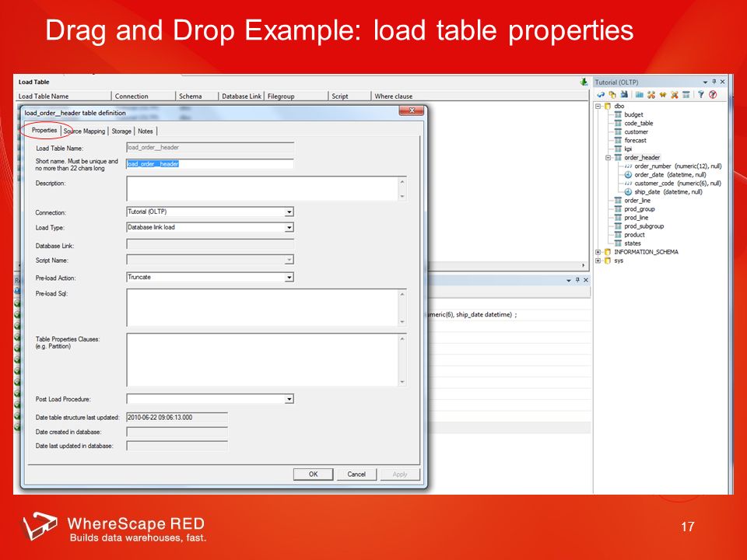Click the Load Table Name column header

pyautogui.click(x=63, y=96)
